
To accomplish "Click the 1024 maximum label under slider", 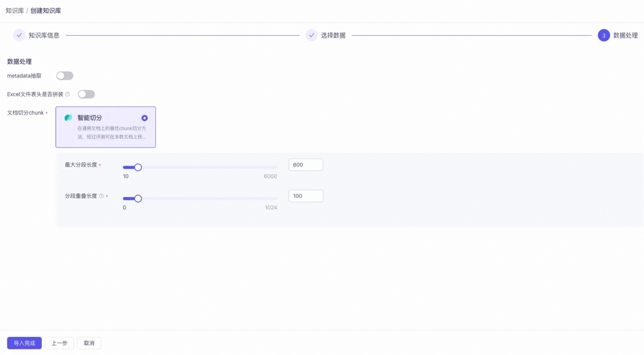I will [271, 208].
